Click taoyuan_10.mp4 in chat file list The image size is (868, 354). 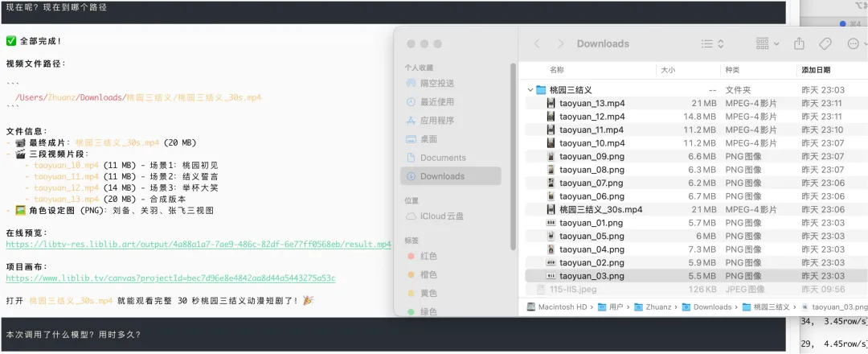pyautogui.click(x=67, y=165)
